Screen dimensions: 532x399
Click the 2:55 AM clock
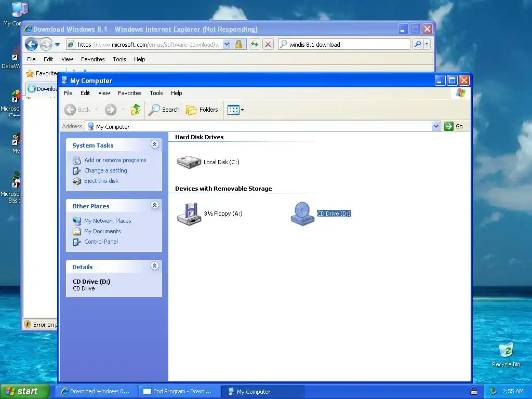pyautogui.click(x=513, y=391)
